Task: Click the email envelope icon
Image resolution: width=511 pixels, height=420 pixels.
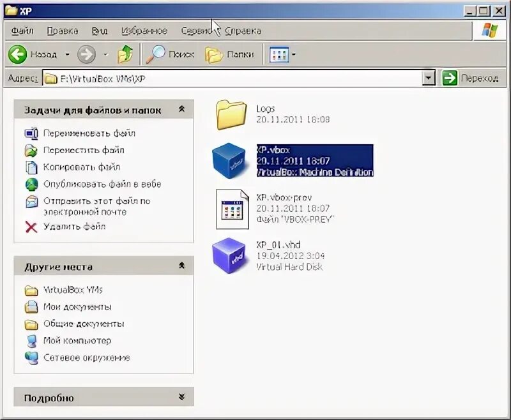Action: [31, 202]
